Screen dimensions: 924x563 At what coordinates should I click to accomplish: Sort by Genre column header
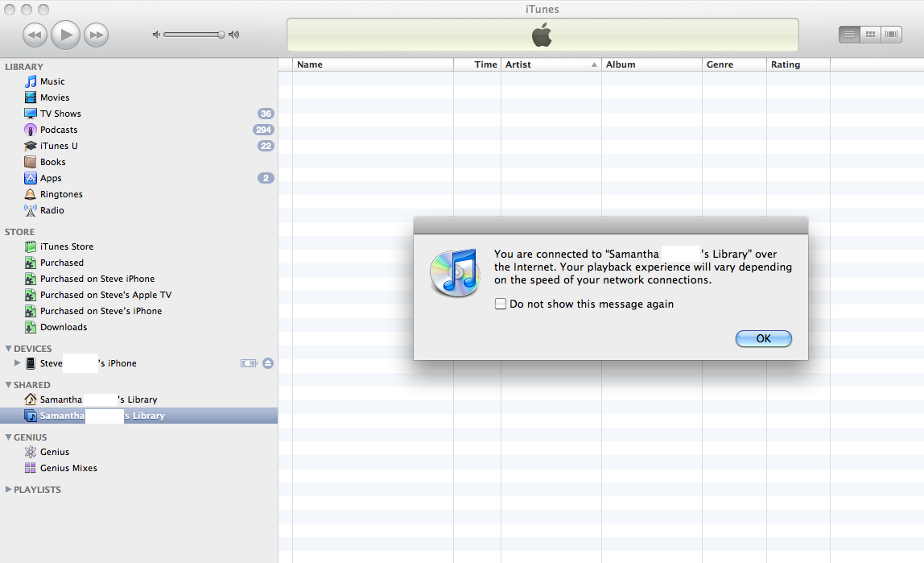pyautogui.click(x=734, y=64)
